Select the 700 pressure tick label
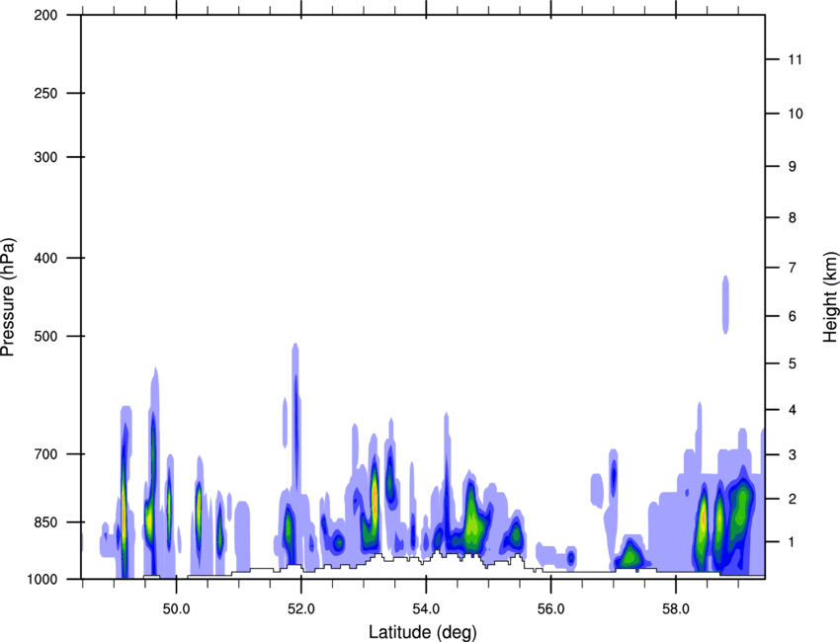The height and width of the screenshot is (642, 840). (x=46, y=454)
